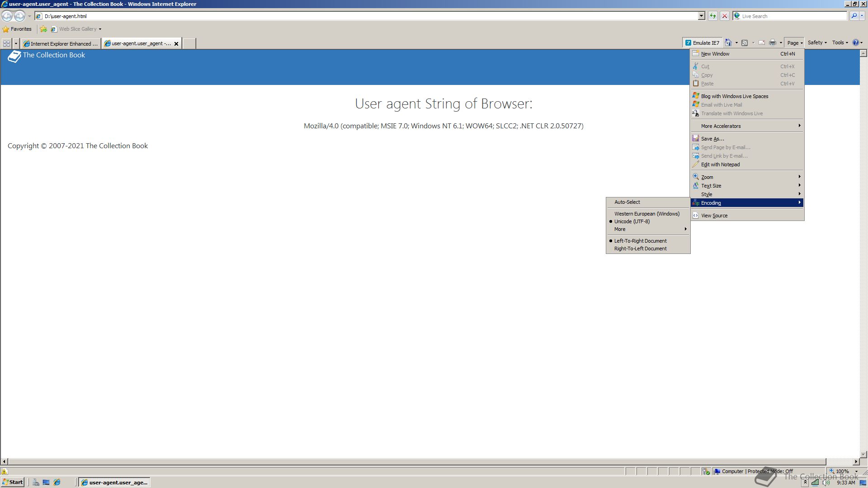Click the status bar security shield icon
Screen dimensions: 868x488
click(x=706, y=471)
